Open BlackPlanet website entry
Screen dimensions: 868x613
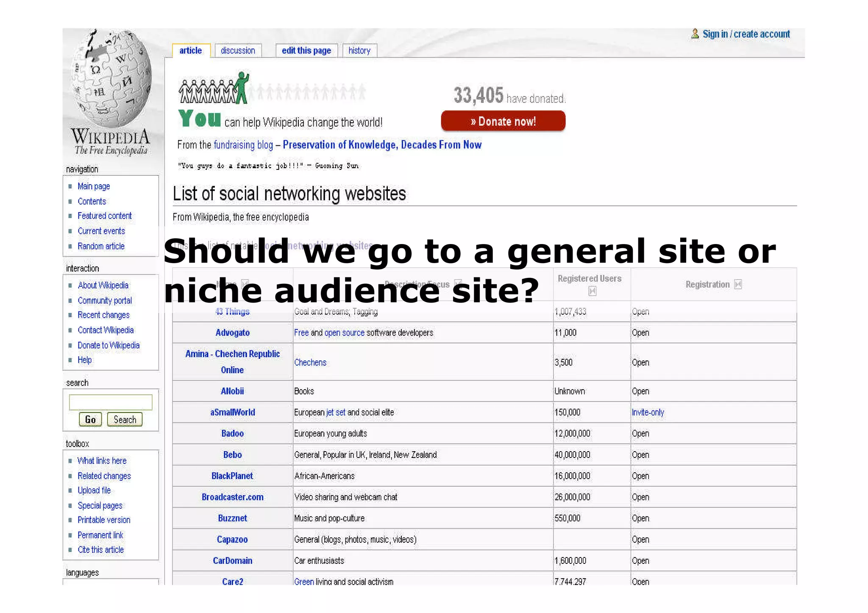pos(232,476)
